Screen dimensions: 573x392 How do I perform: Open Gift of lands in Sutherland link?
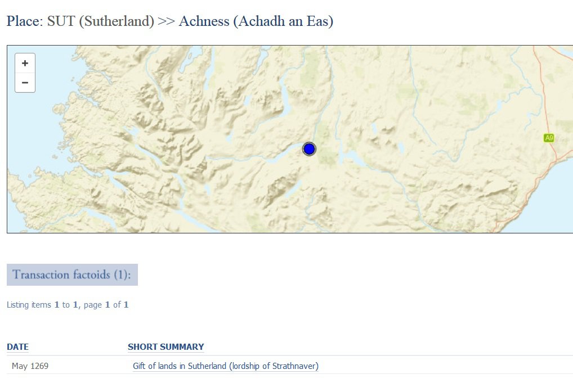click(225, 366)
